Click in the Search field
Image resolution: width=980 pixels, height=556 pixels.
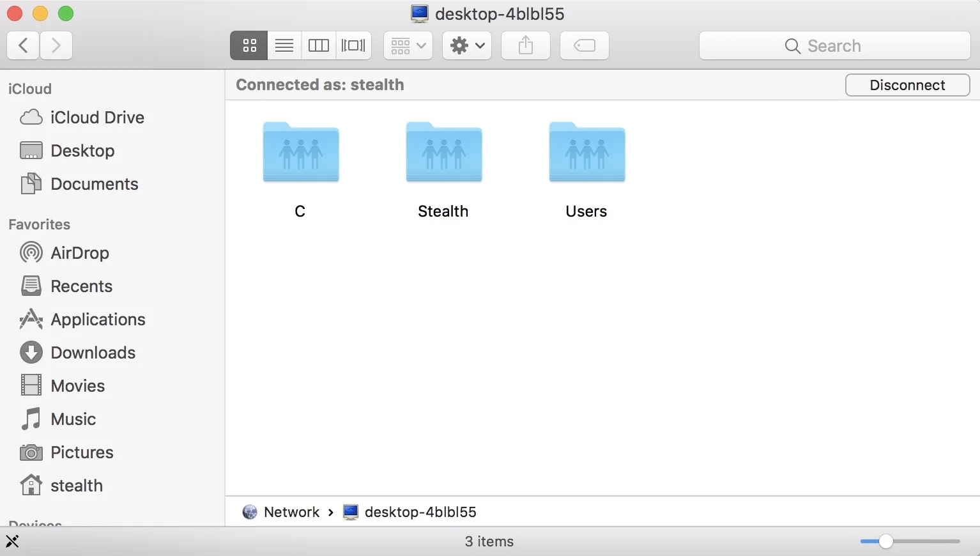(x=834, y=46)
